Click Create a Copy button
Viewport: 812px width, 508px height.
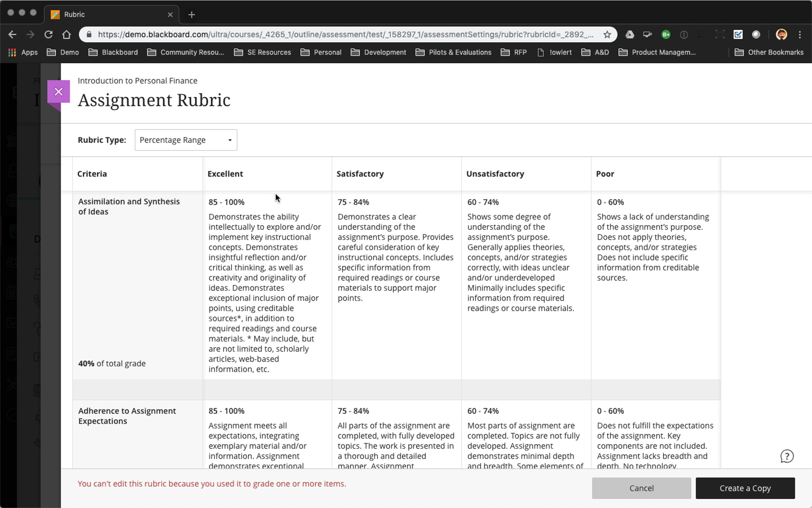[x=745, y=488]
